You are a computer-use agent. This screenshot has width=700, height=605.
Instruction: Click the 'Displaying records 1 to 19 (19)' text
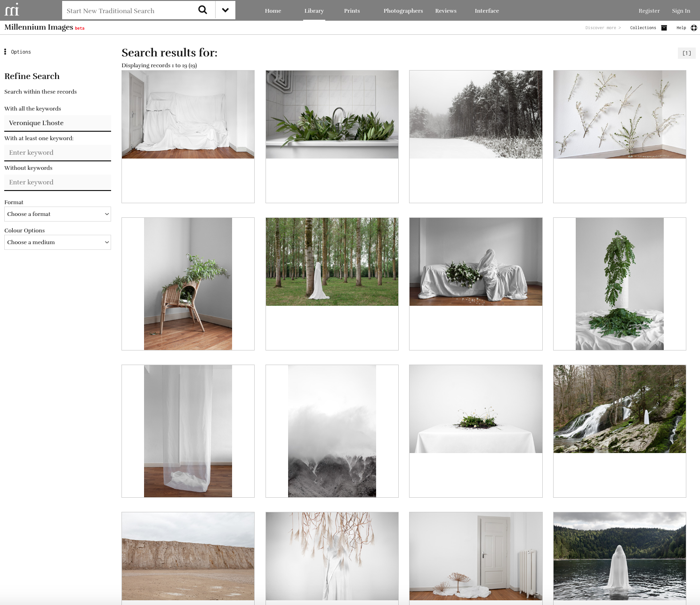coord(159,65)
